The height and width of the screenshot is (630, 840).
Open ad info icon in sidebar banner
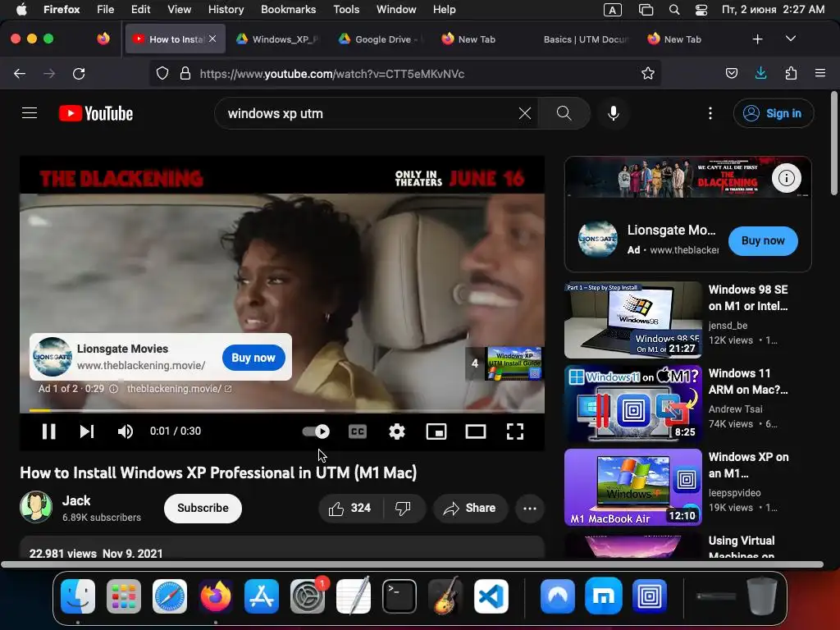(x=787, y=178)
